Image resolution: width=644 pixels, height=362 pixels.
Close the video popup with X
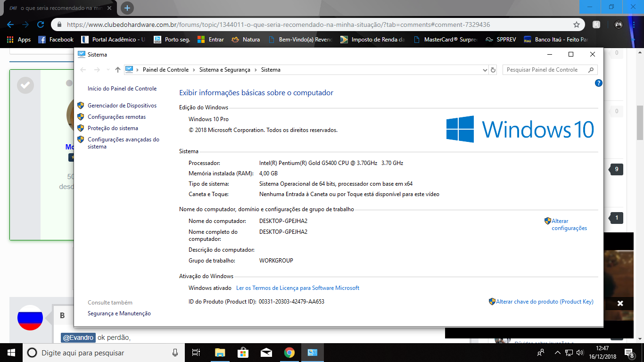tap(620, 304)
